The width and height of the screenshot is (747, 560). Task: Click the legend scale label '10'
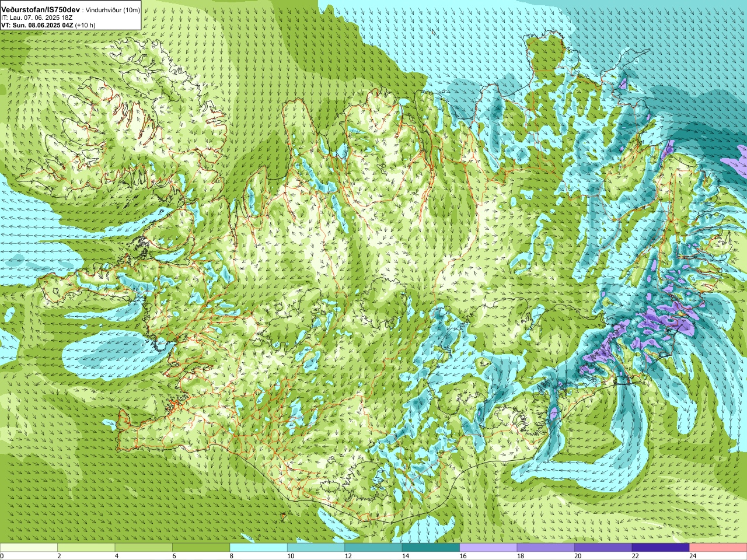coord(290,556)
